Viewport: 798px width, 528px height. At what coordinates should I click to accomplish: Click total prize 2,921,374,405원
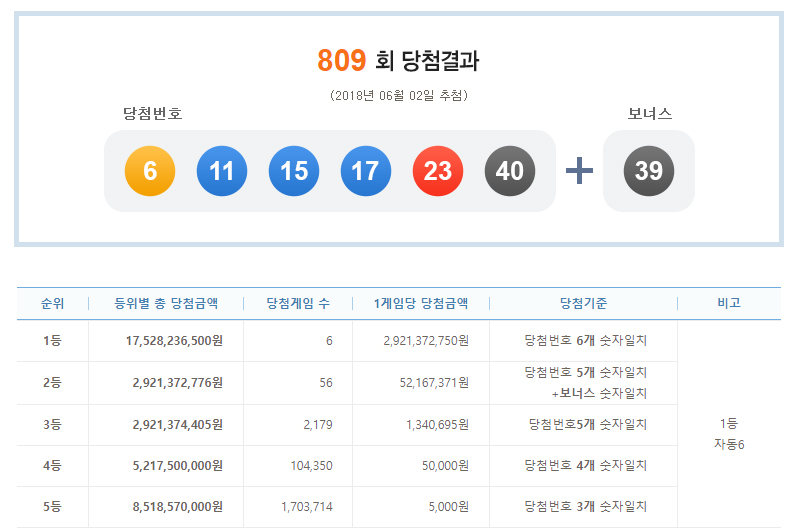(x=178, y=425)
